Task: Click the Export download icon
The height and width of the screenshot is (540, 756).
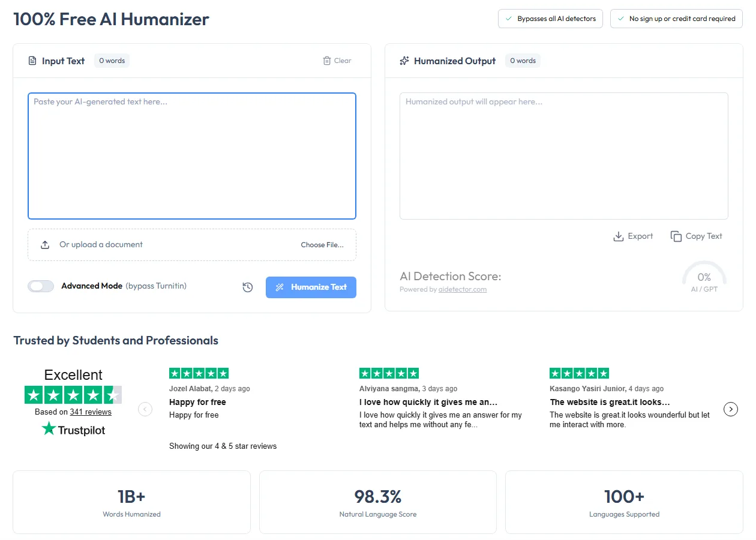Action: (x=619, y=236)
